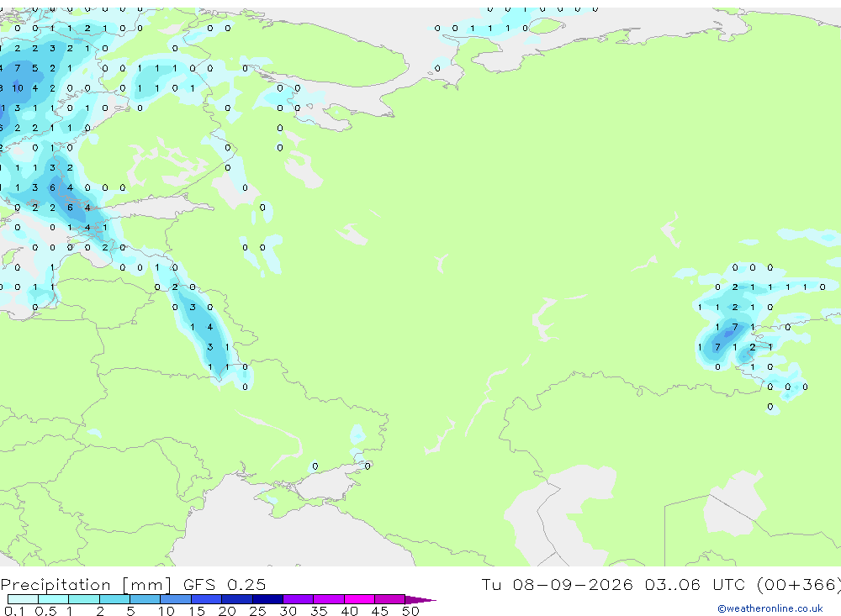
Task: Select the "25" legend scale label
Action: pos(257,611)
